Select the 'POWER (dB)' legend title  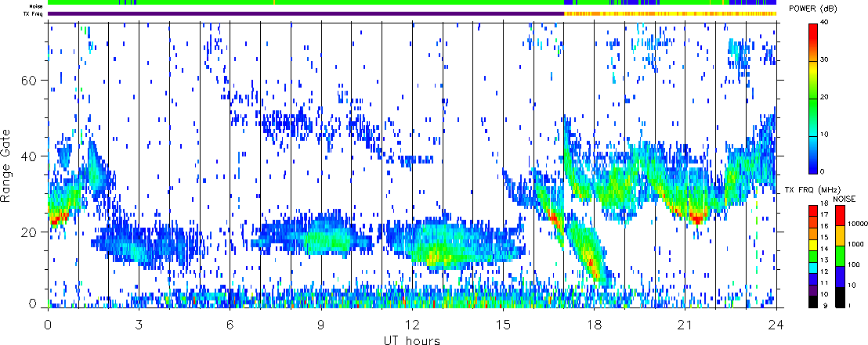click(814, 9)
